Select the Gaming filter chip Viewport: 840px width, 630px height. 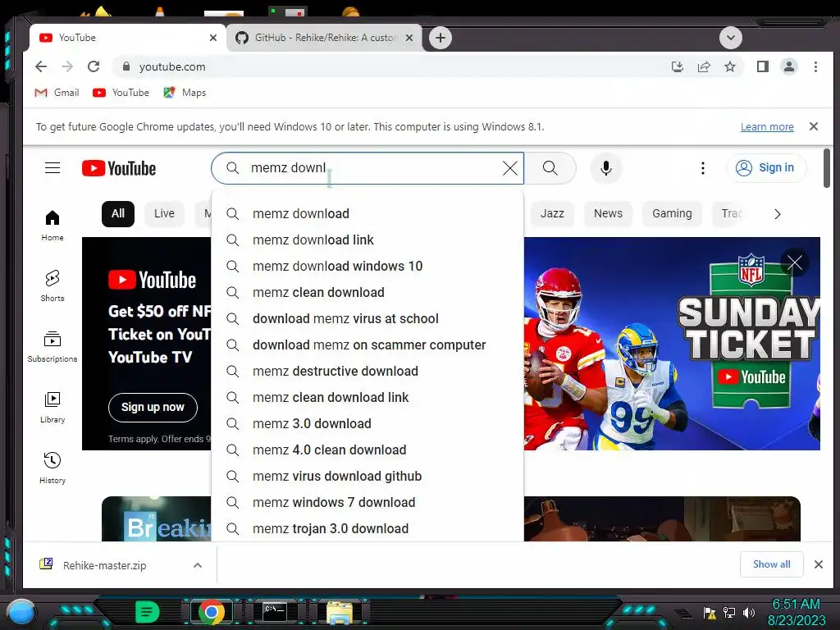click(x=672, y=214)
